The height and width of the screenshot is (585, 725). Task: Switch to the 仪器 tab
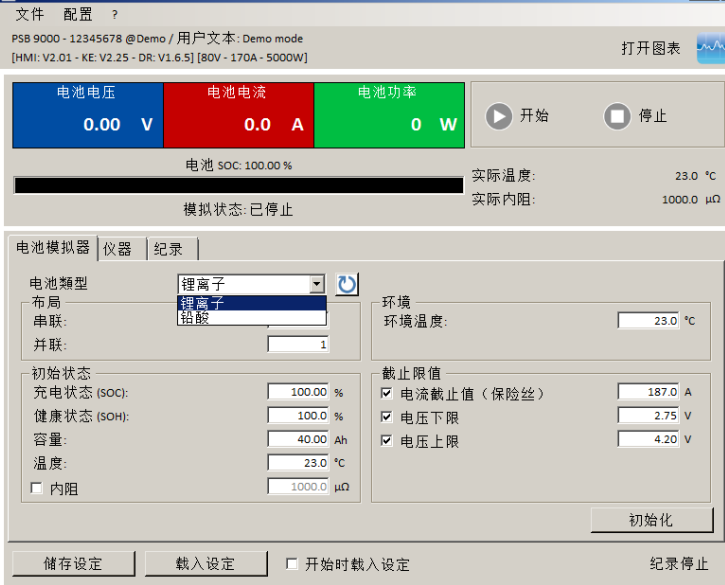118,249
